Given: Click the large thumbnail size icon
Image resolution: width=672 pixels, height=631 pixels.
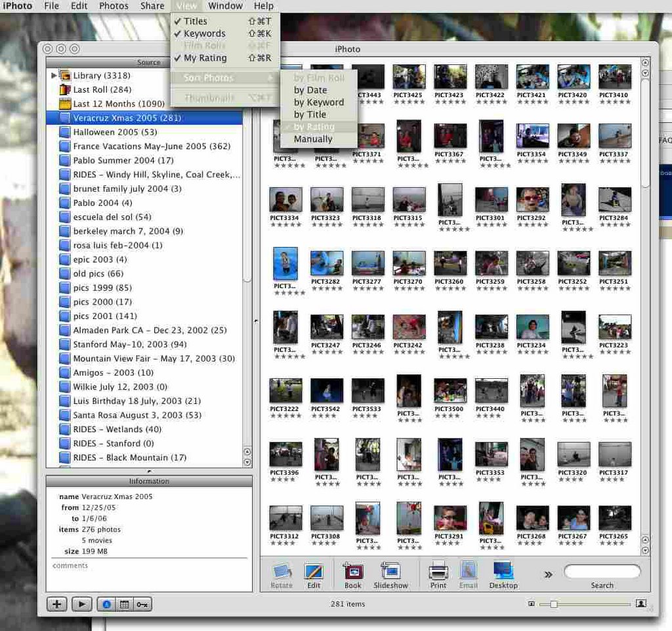Looking at the screenshot, I should click(x=641, y=603).
